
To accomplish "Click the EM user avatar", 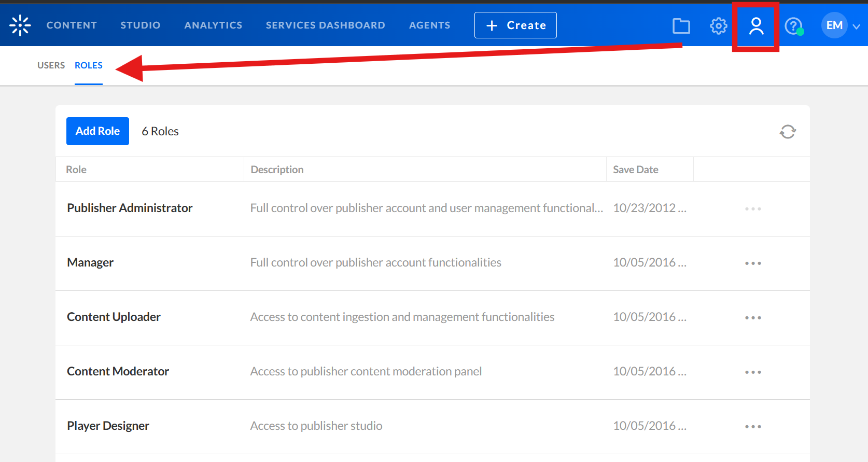I will [834, 25].
